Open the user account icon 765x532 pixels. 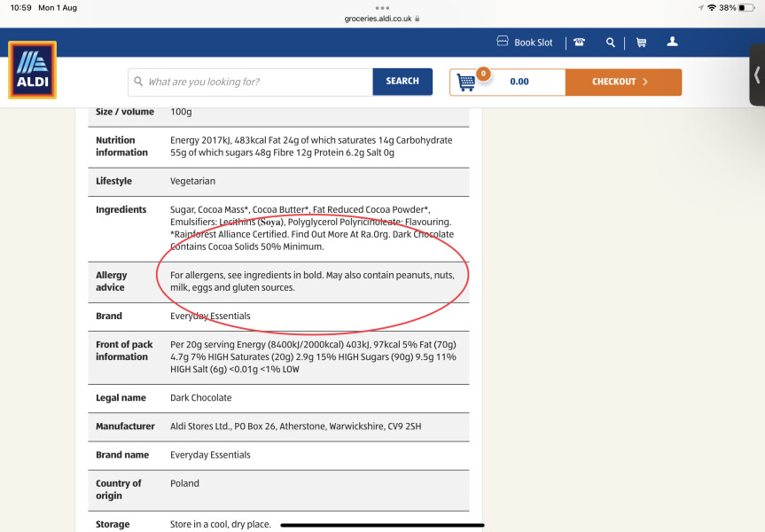tap(672, 42)
